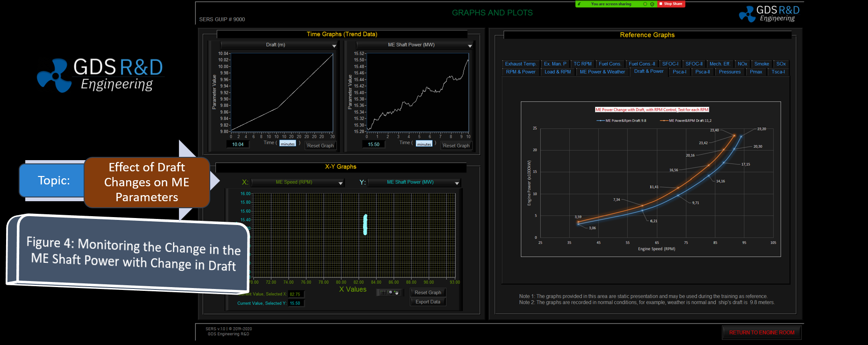Expand the Y axis ME Shaft Power dropdown

[x=457, y=183]
